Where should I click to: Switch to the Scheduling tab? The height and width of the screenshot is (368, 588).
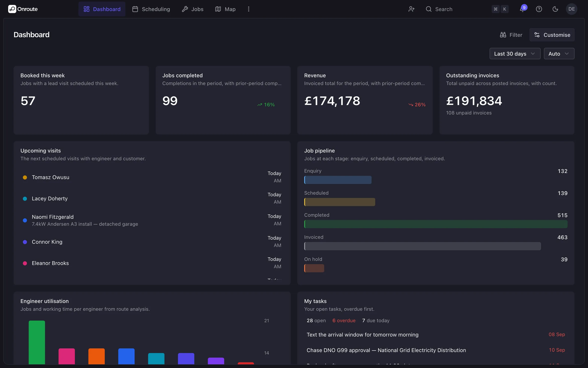(x=151, y=9)
